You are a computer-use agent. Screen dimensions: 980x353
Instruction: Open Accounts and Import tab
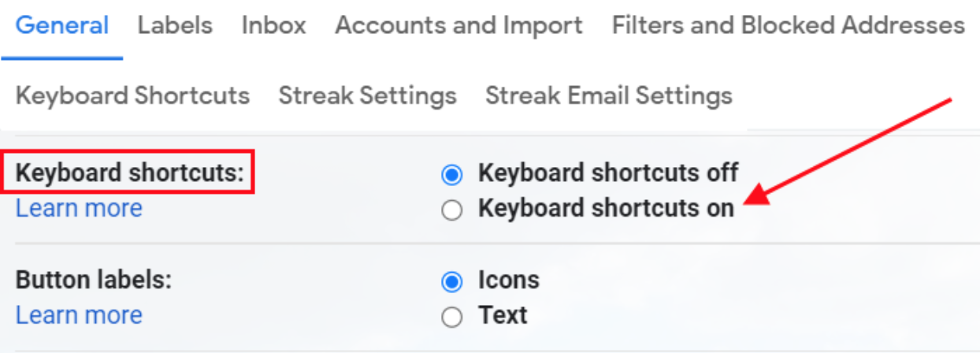pos(459,26)
